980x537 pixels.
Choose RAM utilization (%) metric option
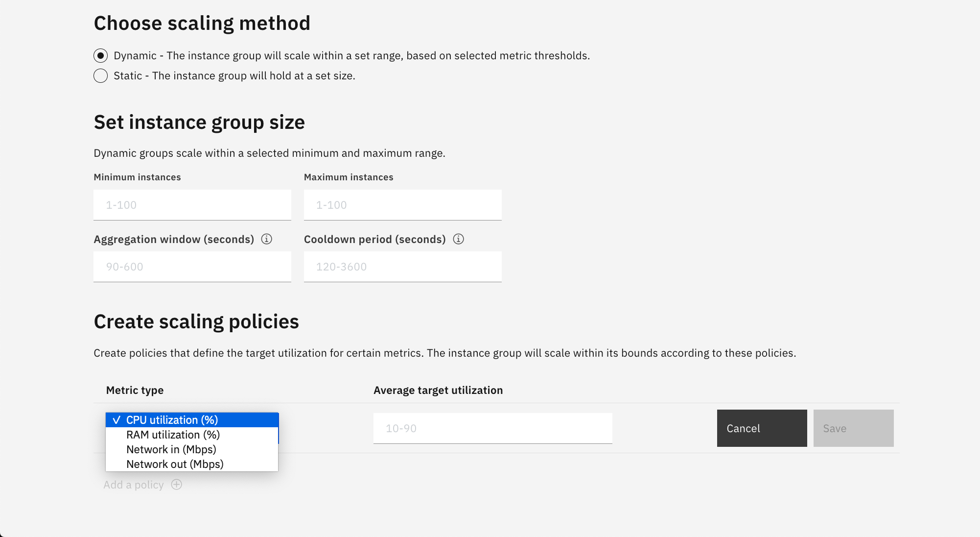tap(173, 435)
